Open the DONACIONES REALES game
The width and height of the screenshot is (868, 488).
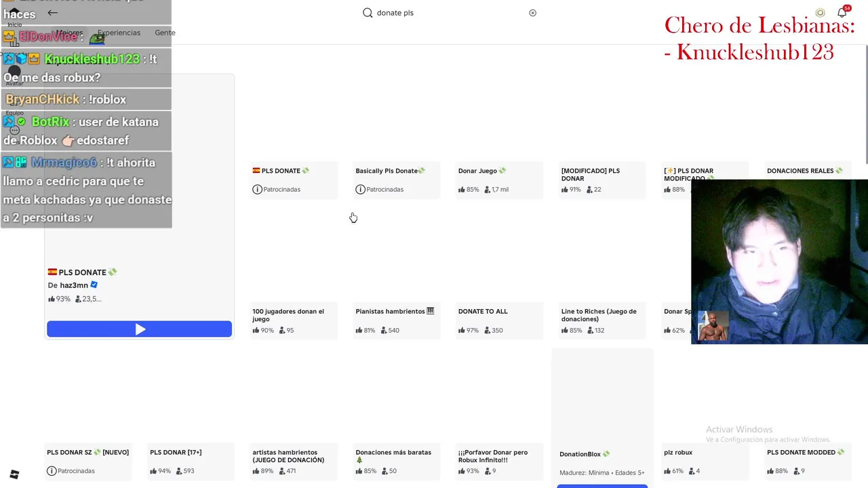pos(805,171)
